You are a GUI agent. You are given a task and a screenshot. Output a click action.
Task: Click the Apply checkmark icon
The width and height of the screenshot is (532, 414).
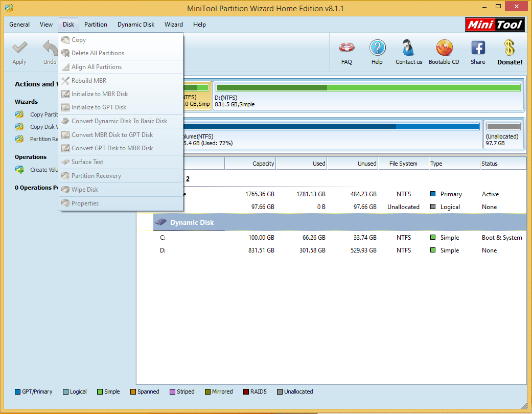20,48
